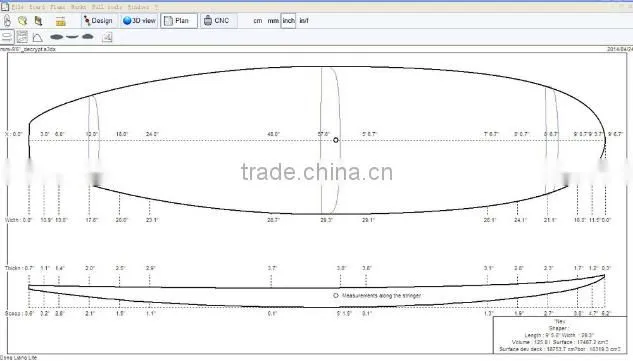This screenshot has width=633, height=361.
Task: Click the yellow ruler measurement icon
Action: pyautogui.click(x=61, y=21)
